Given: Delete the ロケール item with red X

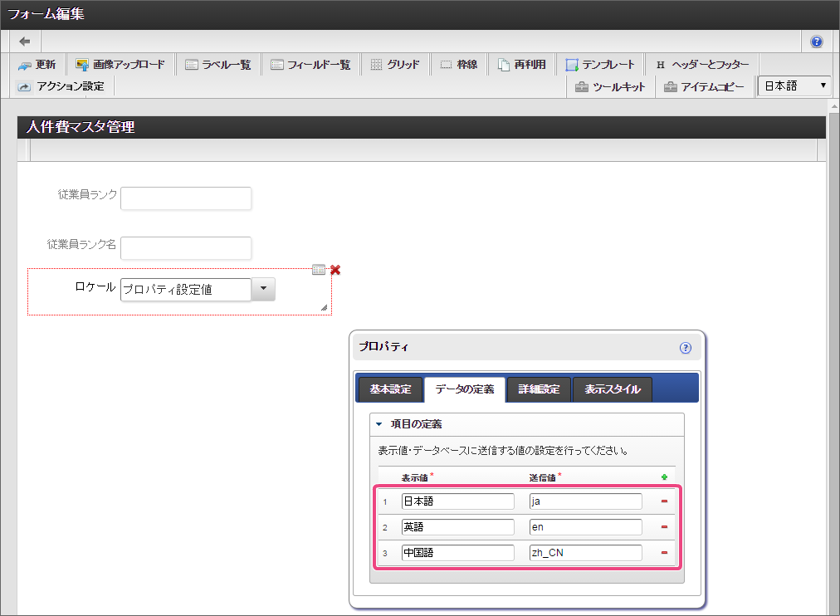Looking at the screenshot, I should click(335, 270).
